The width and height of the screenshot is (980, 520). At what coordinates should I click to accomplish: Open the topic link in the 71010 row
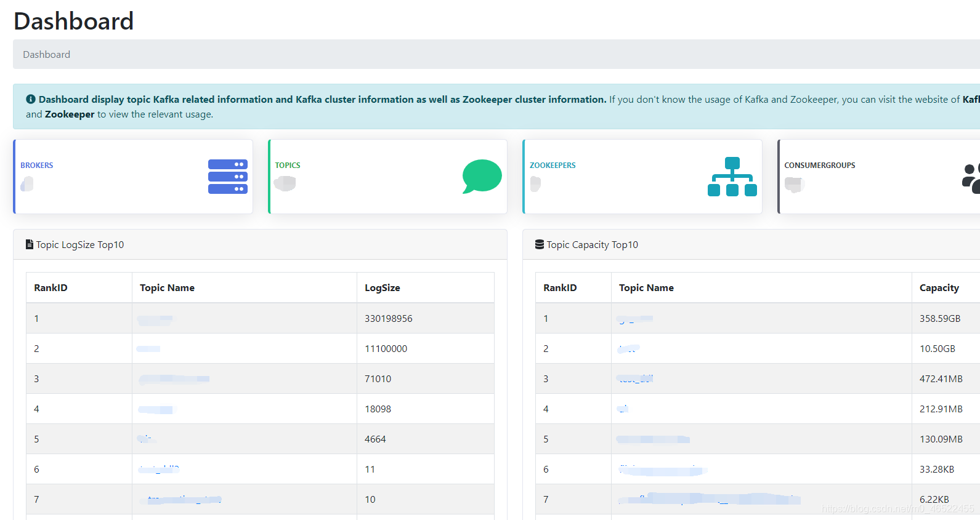[174, 379]
